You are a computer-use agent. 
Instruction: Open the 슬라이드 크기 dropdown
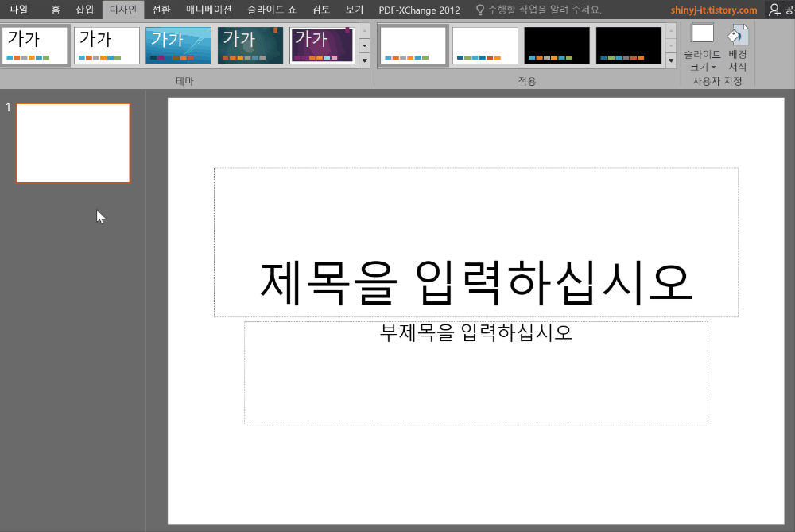(702, 48)
